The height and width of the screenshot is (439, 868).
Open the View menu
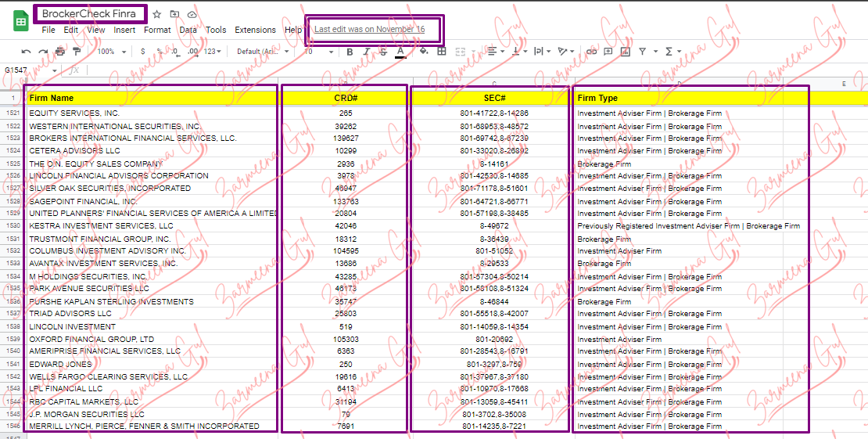click(95, 30)
